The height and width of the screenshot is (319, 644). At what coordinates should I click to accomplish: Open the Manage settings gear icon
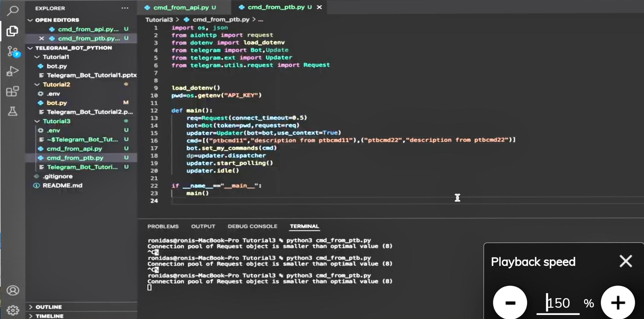pos(12,310)
